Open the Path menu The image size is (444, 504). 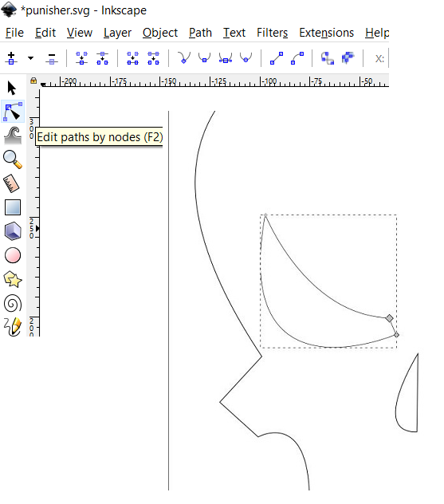[x=200, y=33]
